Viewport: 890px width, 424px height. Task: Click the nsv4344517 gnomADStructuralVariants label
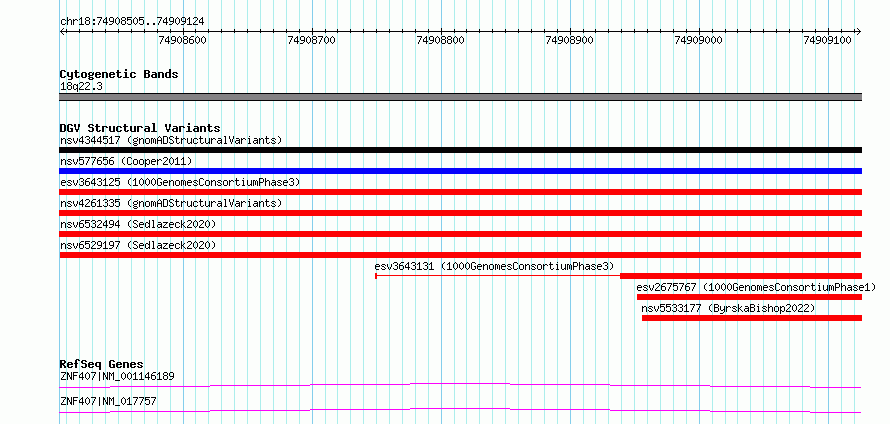click(x=171, y=140)
